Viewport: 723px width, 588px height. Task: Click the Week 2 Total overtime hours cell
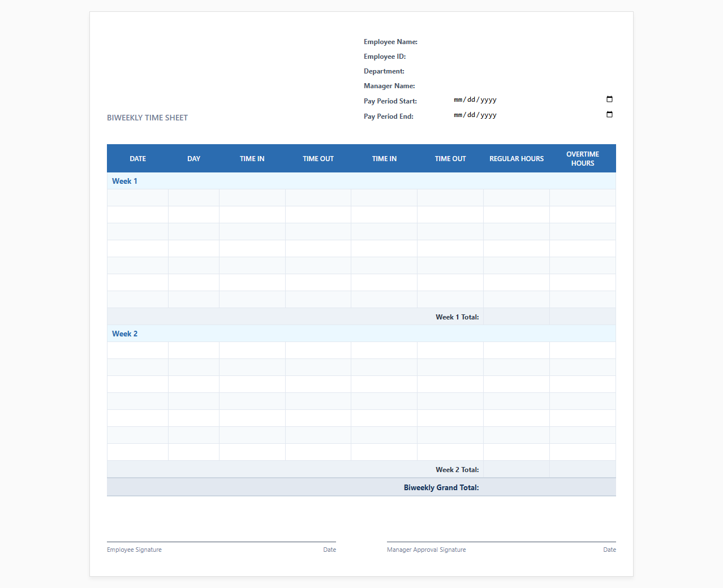583,469
